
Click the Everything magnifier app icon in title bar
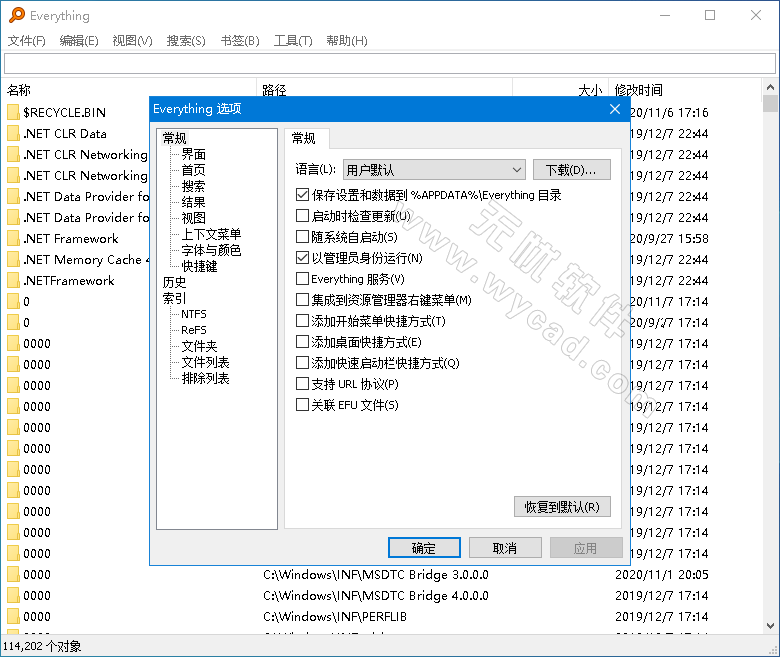(x=17, y=15)
